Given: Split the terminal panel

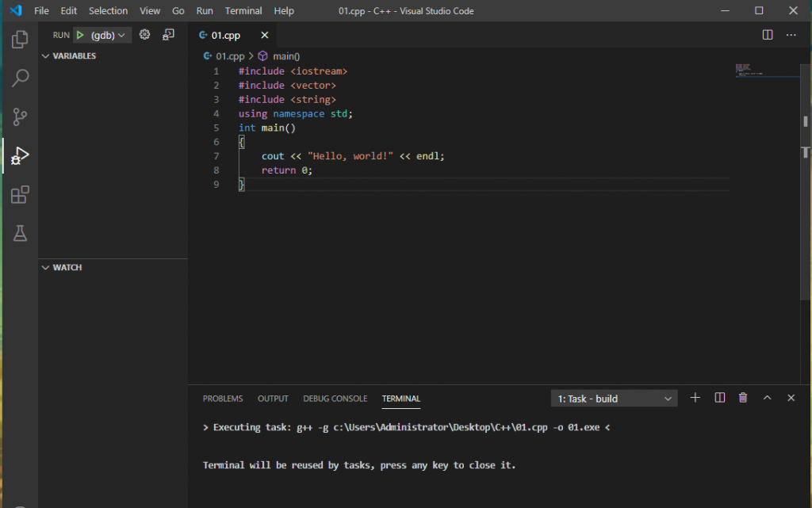Looking at the screenshot, I should [x=719, y=398].
